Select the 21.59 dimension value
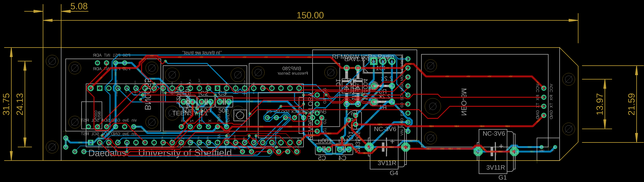The height and width of the screenshot is (182, 644). point(631,104)
